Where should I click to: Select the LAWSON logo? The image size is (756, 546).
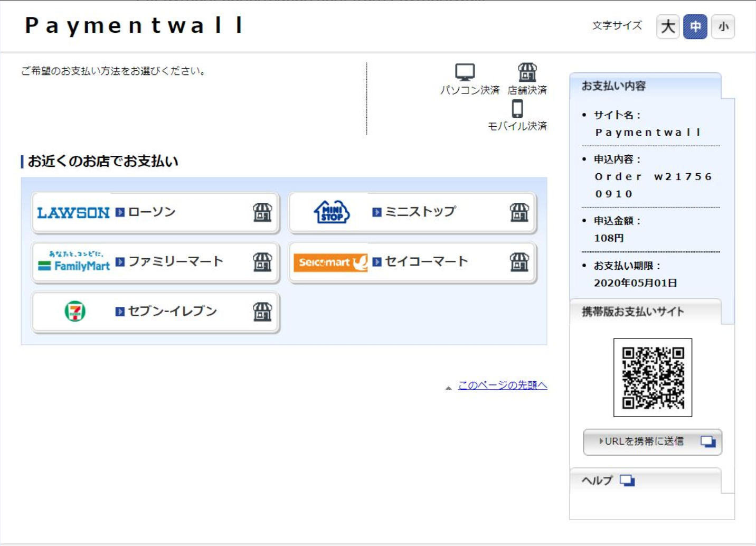[73, 213]
